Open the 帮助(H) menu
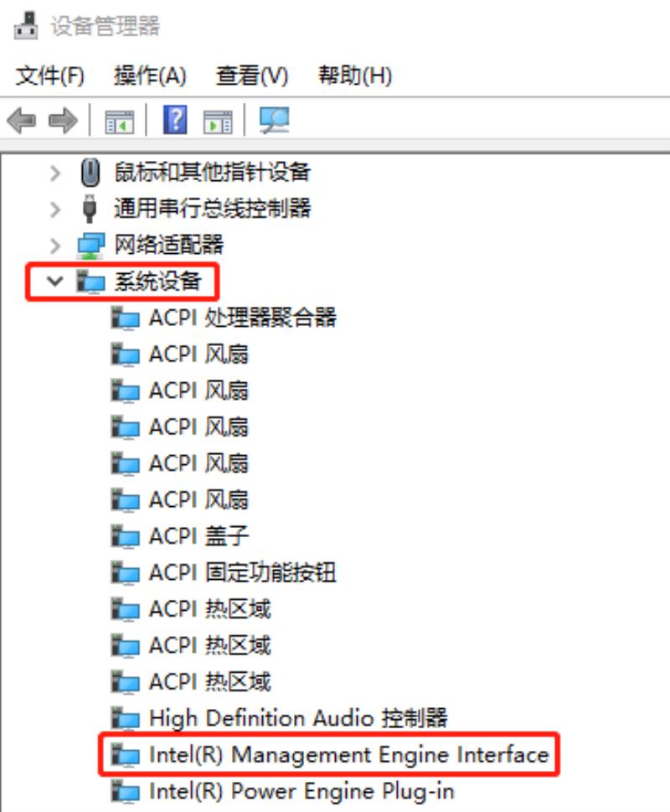The height and width of the screenshot is (812, 670). coord(355,76)
